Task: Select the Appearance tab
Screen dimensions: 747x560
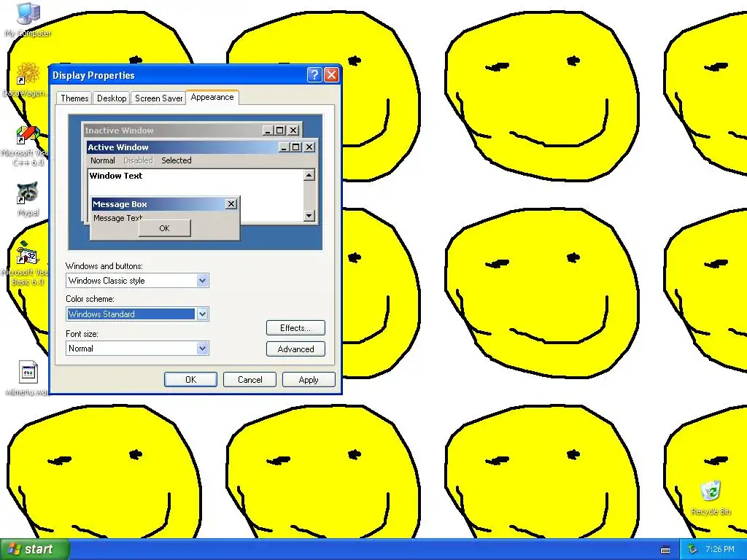Action: coord(212,97)
